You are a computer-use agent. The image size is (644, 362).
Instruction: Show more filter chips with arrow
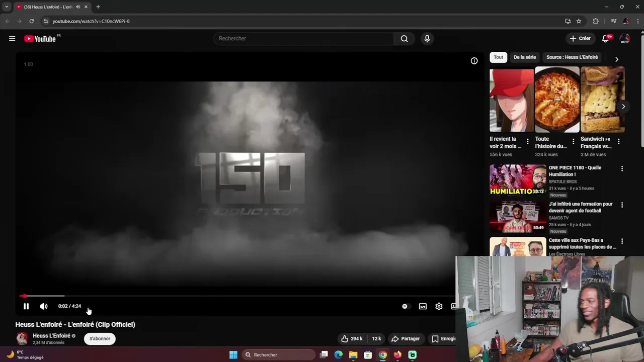tap(617, 59)
